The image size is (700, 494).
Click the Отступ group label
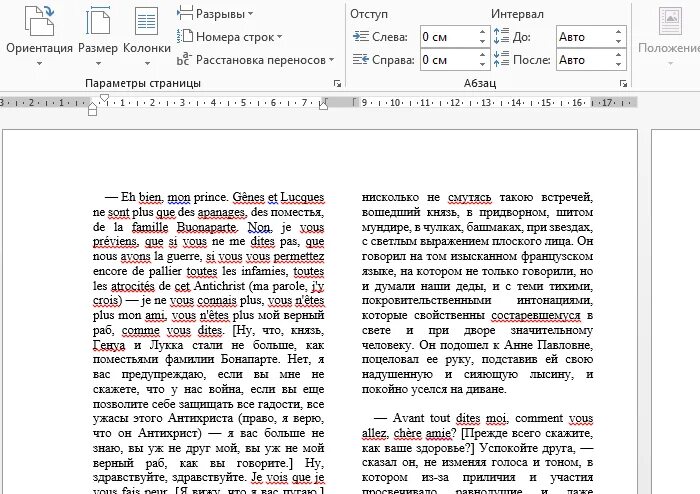[369, 14]
